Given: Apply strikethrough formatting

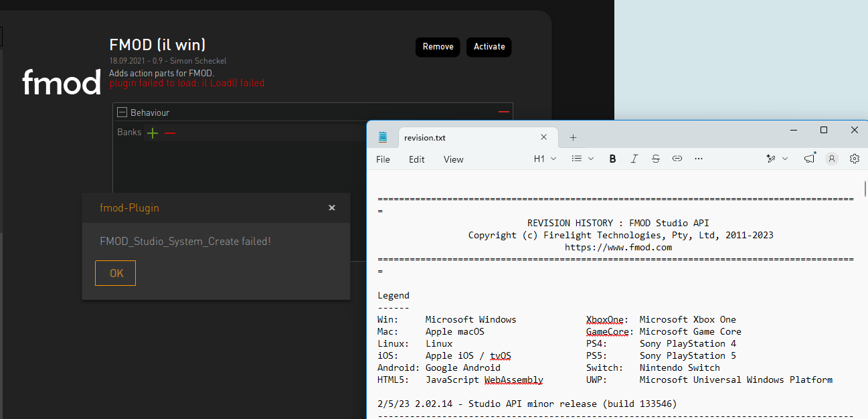Looking at the screenshot, I should (656, 159).
